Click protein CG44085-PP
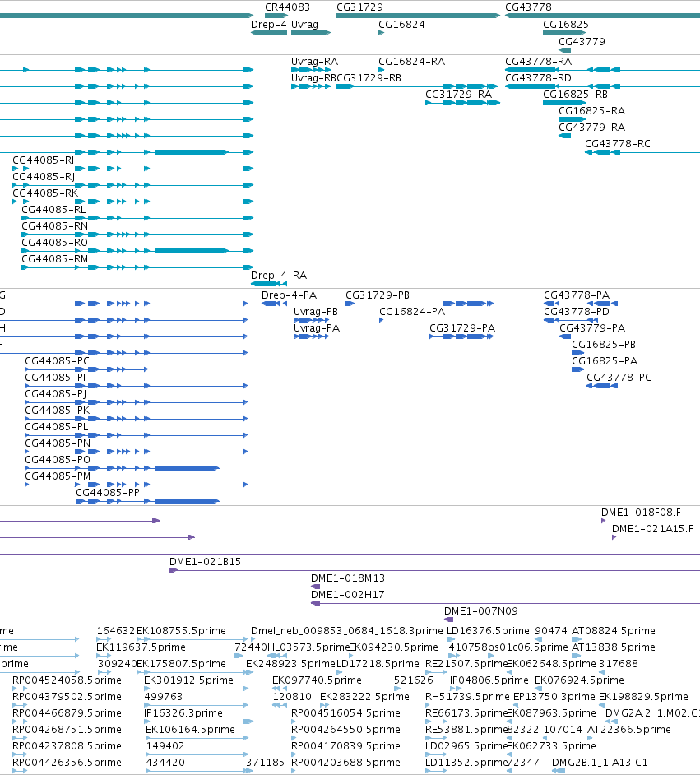The width and height of the screenshot is (700, 775). [x=107, y=493]
